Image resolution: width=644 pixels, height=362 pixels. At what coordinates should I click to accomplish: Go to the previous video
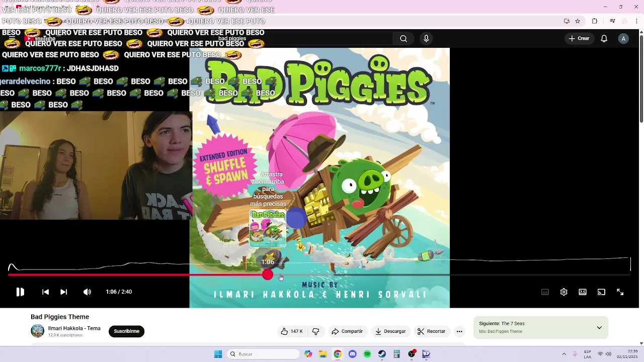45,292
